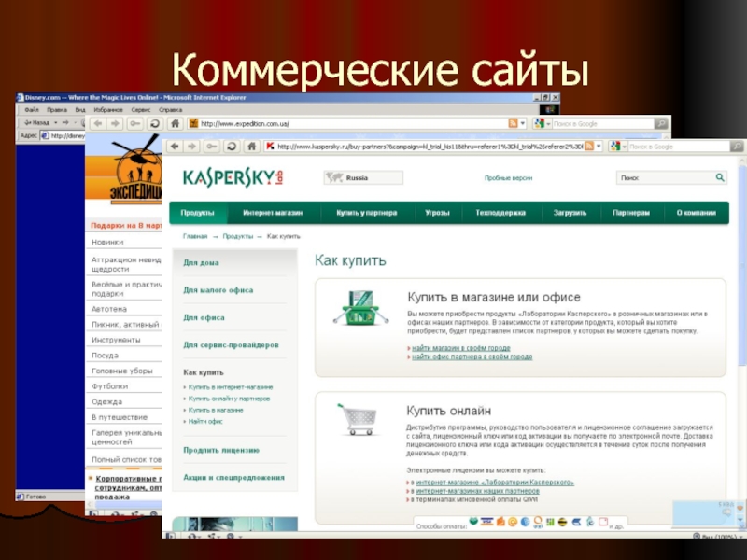Select Для офиса in sidebar
This screenshot has width=747, height=560.
tap(204, 317)
